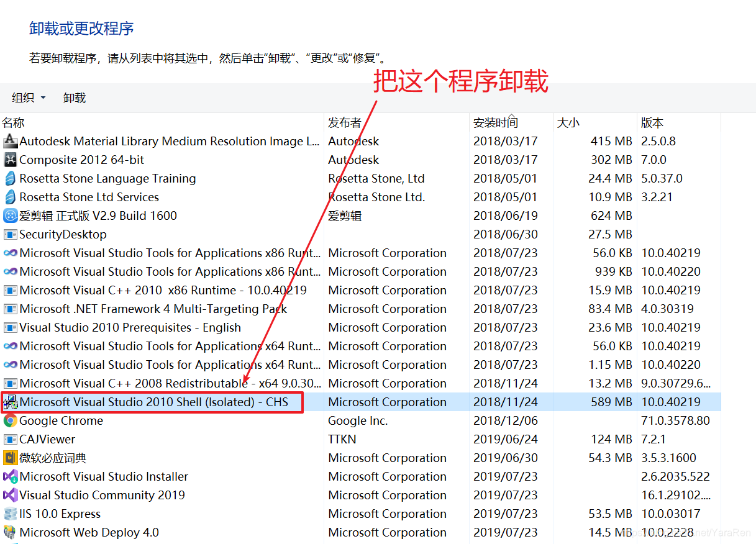Image resolution: width=756 pixels, height=544 pixels.
Task: Click the IIS 10.0 Express icon
Action: 10,514
